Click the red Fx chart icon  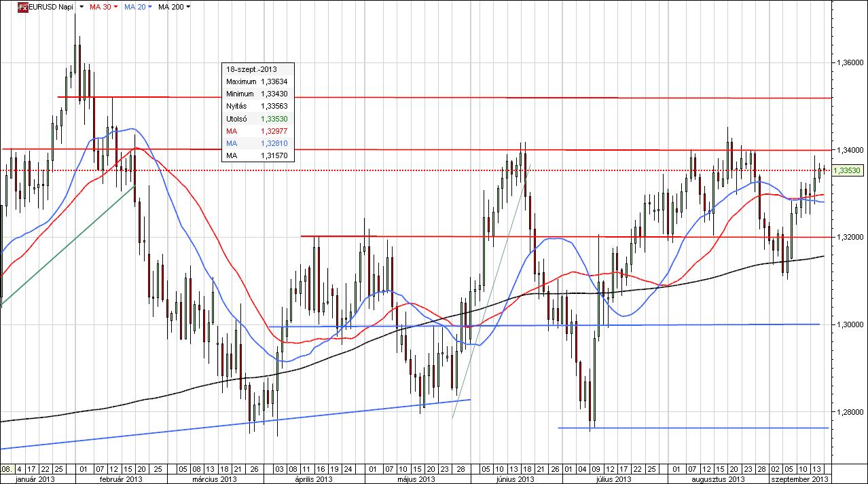coord(22,7)
